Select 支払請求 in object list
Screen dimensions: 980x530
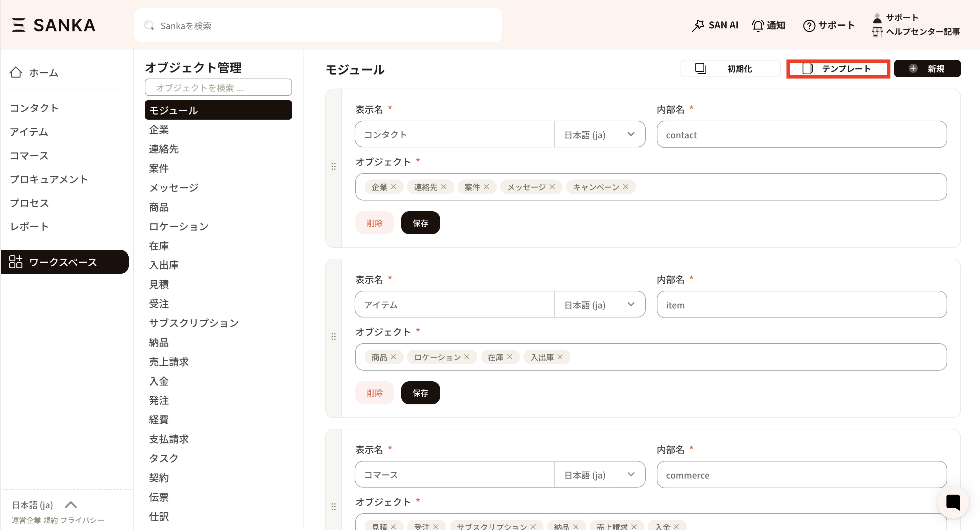168,439
